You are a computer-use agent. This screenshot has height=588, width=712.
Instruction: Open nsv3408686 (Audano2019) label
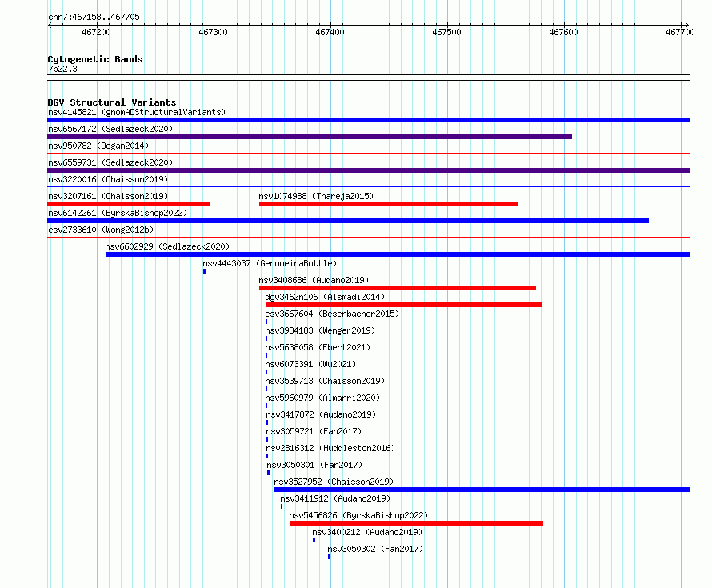point(314,280)
